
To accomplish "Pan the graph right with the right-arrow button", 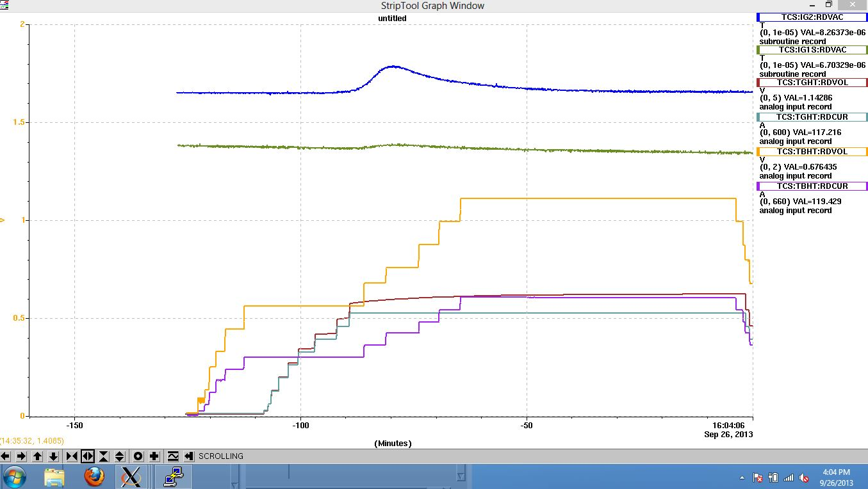I will (21, 456).
